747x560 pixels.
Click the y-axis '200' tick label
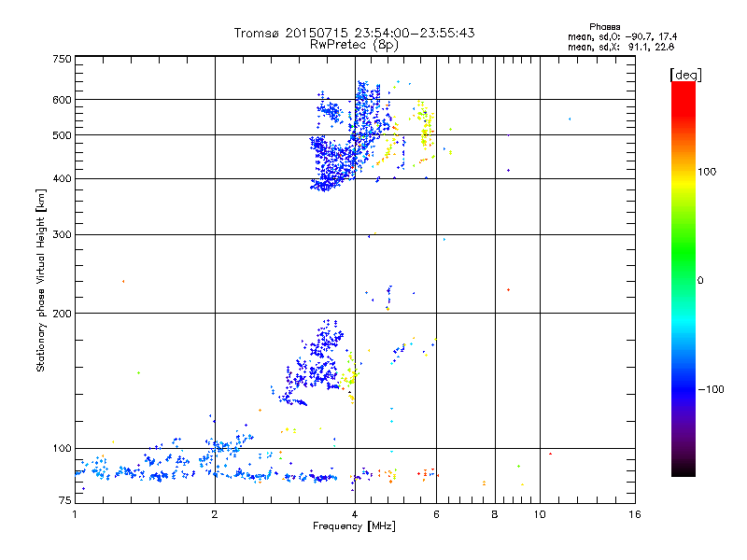tap(62, 314)
